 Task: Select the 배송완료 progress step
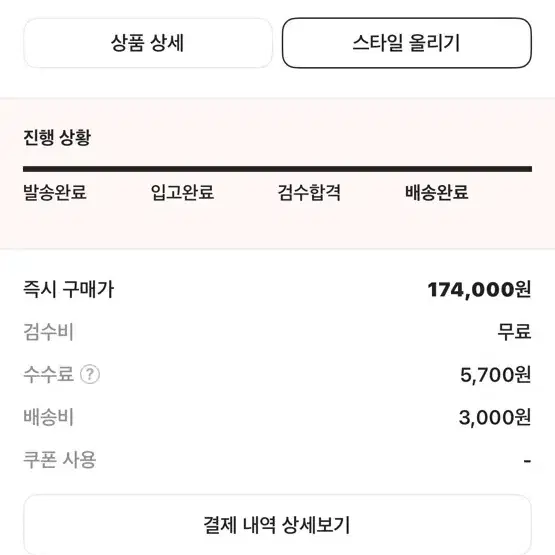click(437, 193)
